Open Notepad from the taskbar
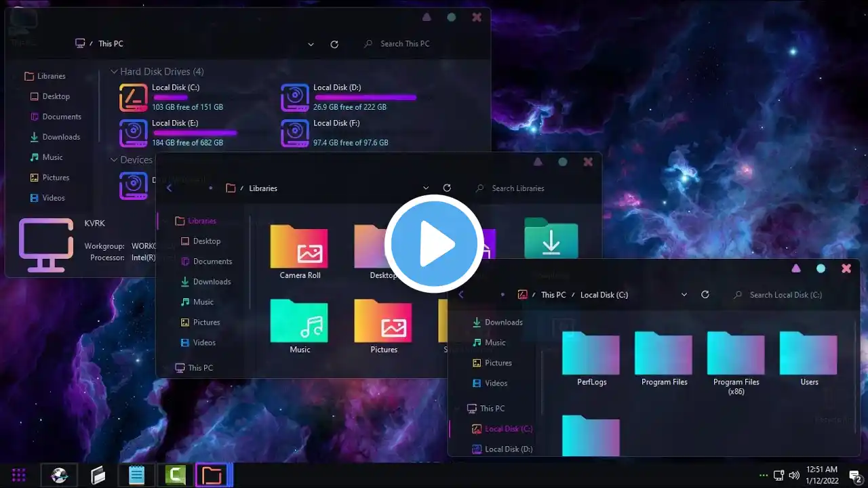The height and width of the screenshot is (488, 868). (x=137, y=475)
